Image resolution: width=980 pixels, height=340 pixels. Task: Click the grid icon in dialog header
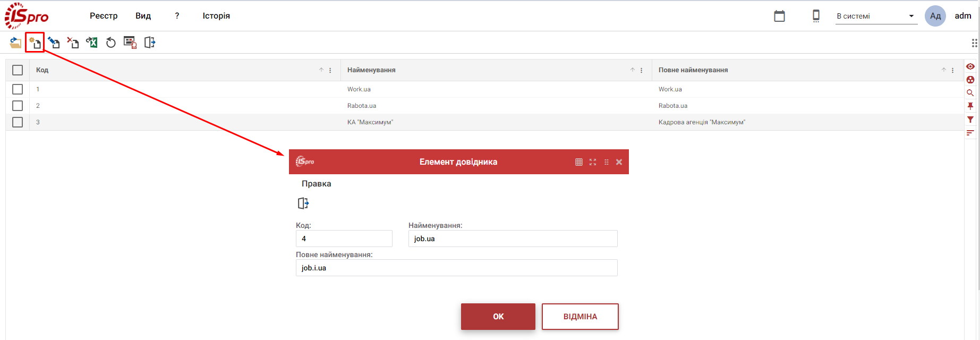coord(579,162)
